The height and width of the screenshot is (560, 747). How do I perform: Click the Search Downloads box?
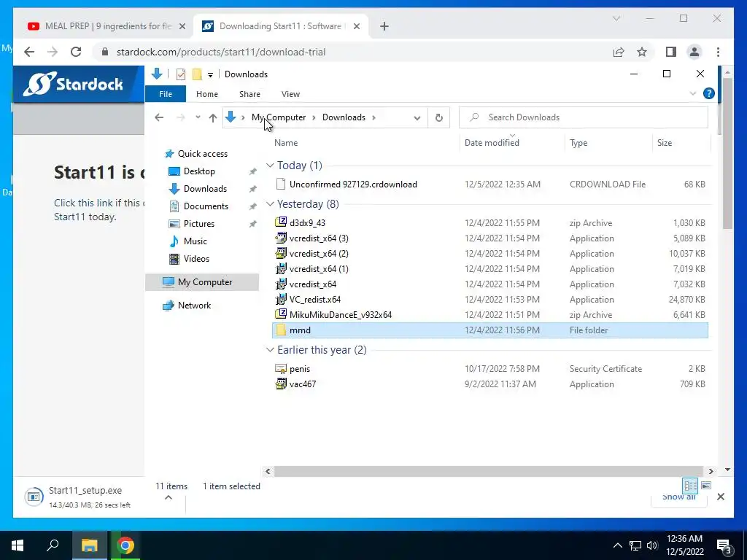584,117
